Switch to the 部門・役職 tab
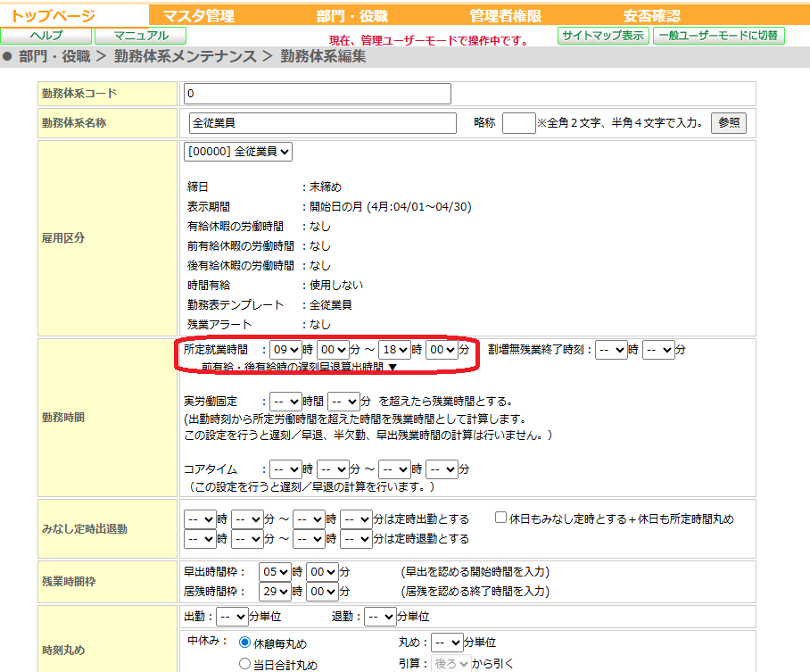Screen dimensions: 810x672 click(x=351, y=15)
